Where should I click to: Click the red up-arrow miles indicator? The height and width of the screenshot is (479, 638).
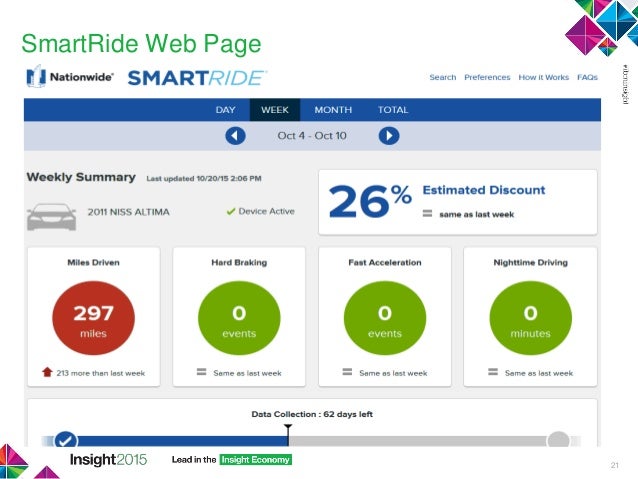pos(47,372)
